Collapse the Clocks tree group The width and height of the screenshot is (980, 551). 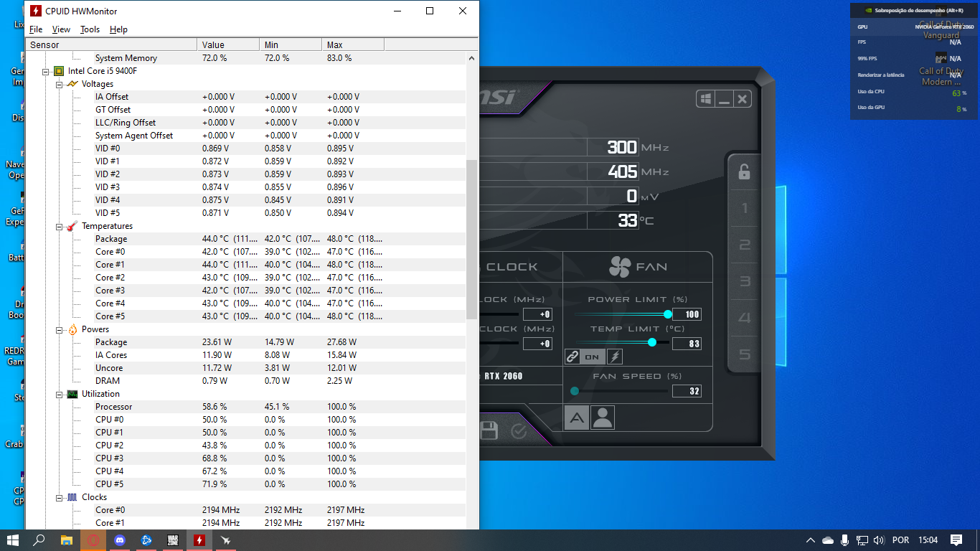pos(60,497)
